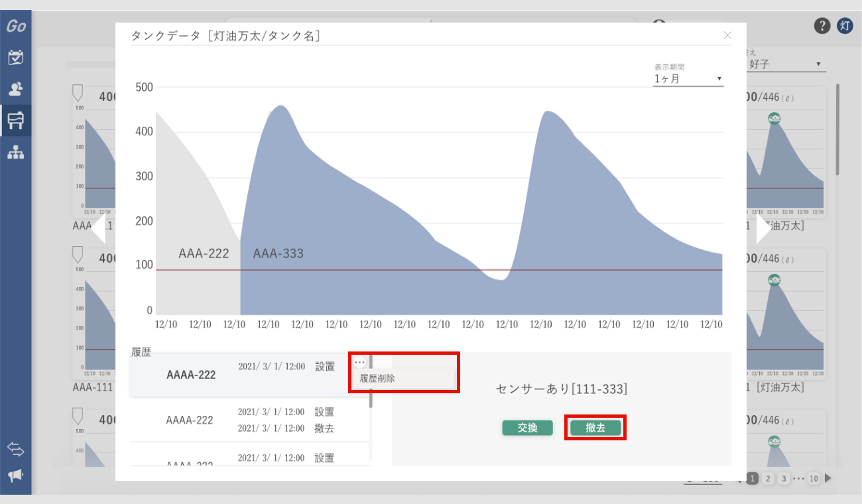862x504 pixels.
Task: Click the 履歴 section heading
Action: [141, 353]
